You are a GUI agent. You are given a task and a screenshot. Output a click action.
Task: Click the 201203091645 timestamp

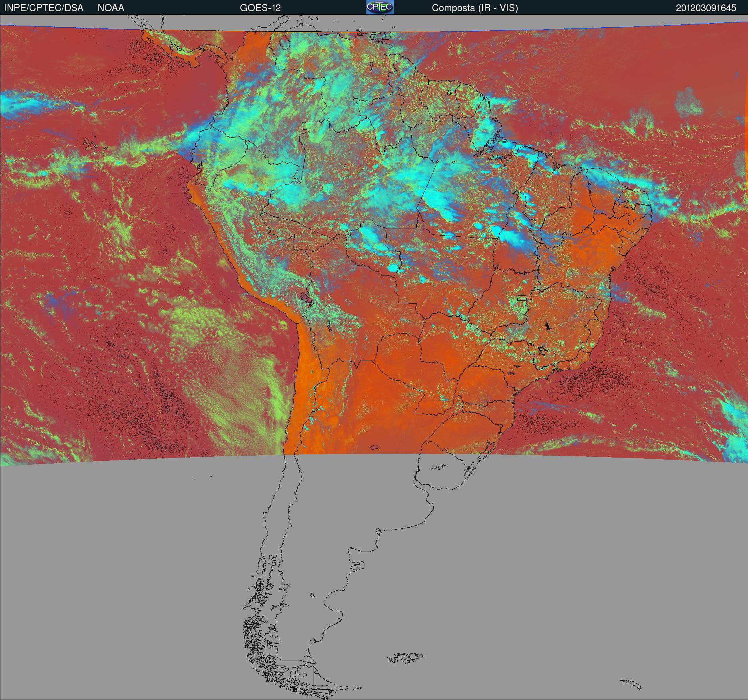706,8
